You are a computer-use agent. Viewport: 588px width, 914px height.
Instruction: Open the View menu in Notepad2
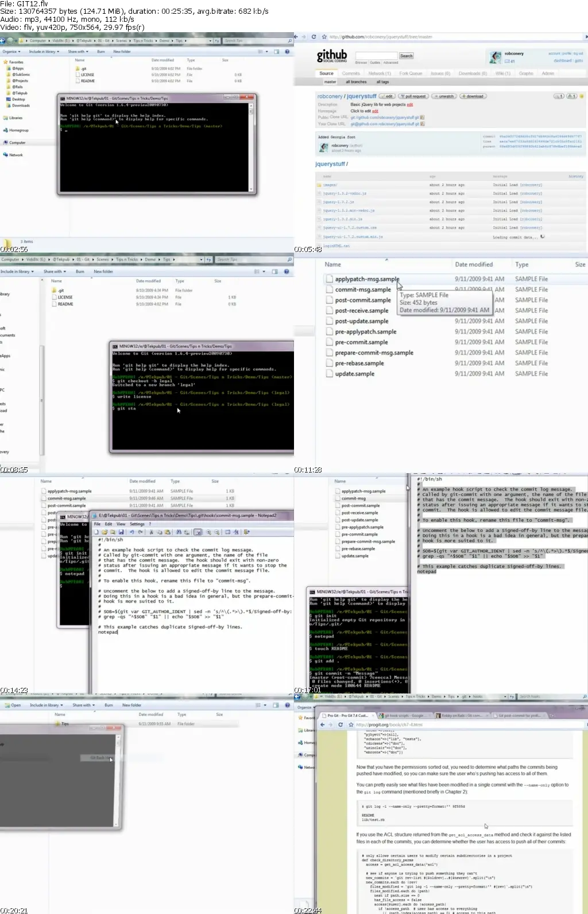[121, 524]
